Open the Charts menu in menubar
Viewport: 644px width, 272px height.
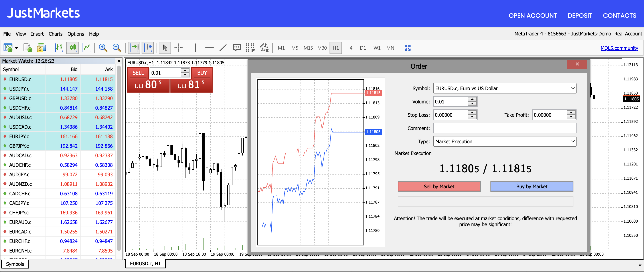(x=54, y=34)
